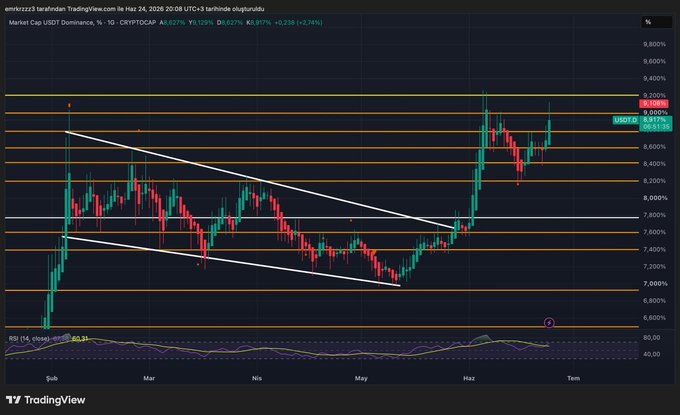
Task: Click the 7,600% price axis label
Action: click(x=654, y=232)
